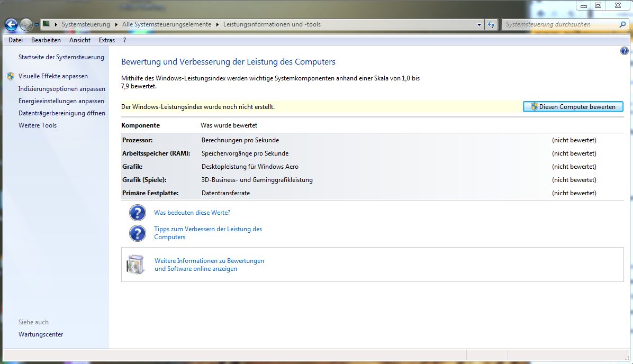Click the Control Panel icon in address bar

click(x=46, y=24)
